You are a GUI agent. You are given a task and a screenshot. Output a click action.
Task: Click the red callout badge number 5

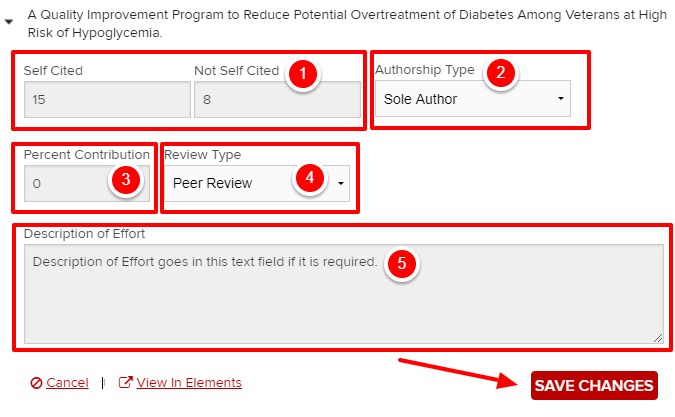(x=402, y=263)
